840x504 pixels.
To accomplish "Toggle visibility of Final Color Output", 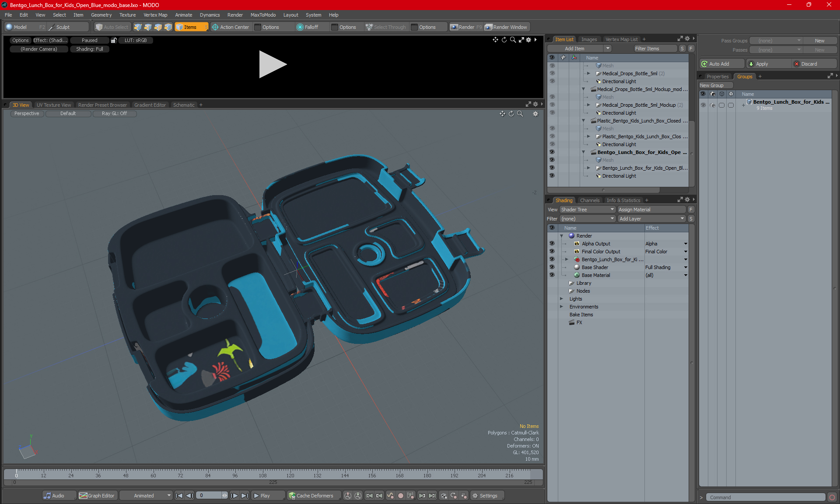I will click(552, 252).
